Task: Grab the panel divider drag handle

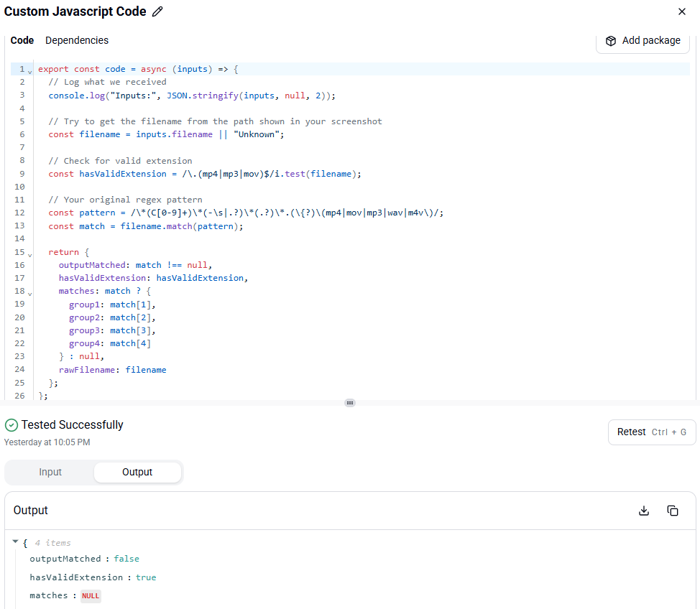Action: click(350, 403)
